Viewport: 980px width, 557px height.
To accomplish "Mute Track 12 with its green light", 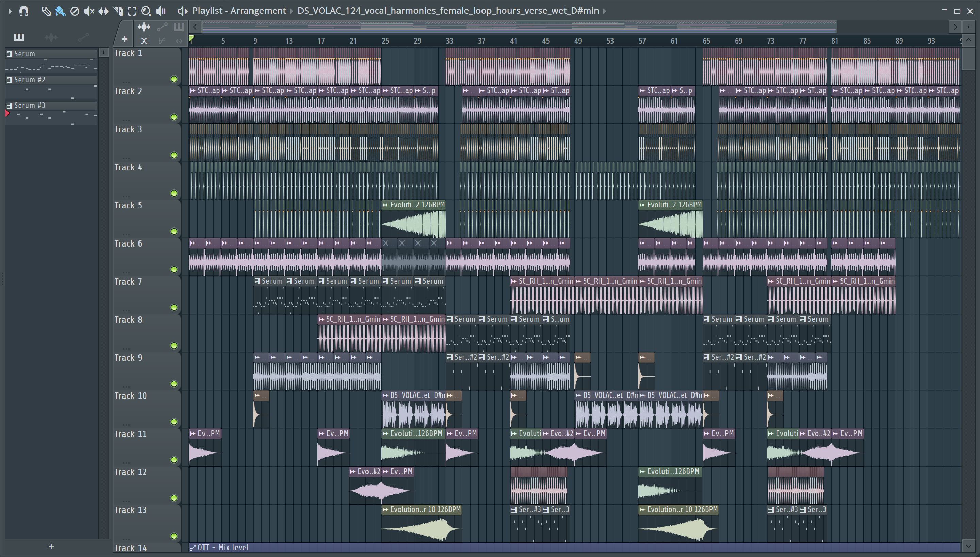I will pyautogui.click(x=174, y=498).
